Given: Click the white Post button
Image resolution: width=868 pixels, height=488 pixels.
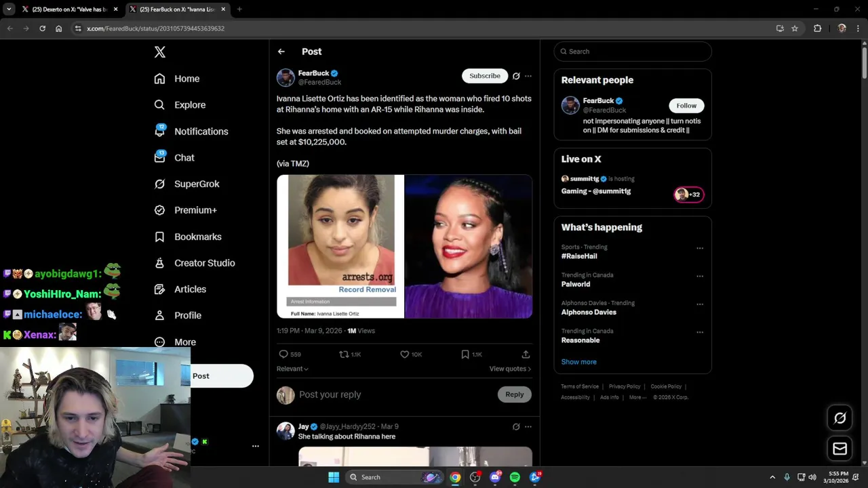Looking at the screenshot, I should point(221,376).
